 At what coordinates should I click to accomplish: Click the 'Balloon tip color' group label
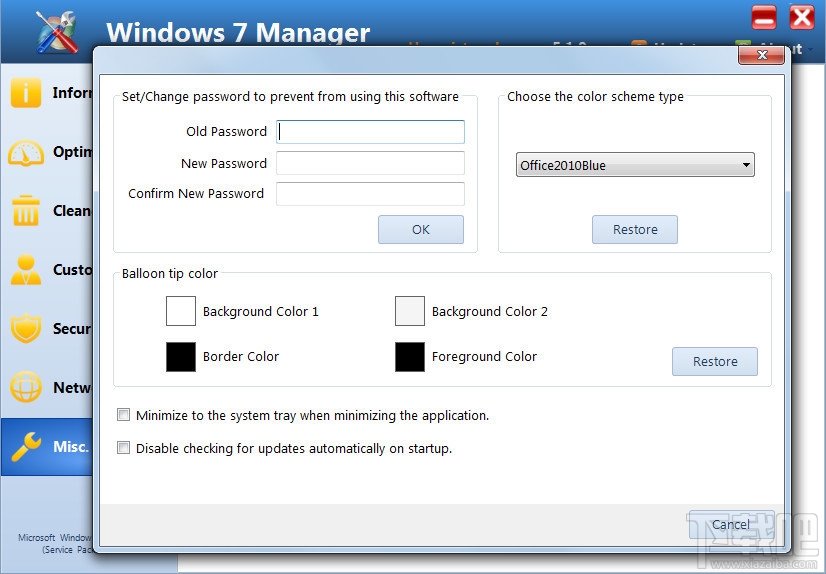coord(170,273)
